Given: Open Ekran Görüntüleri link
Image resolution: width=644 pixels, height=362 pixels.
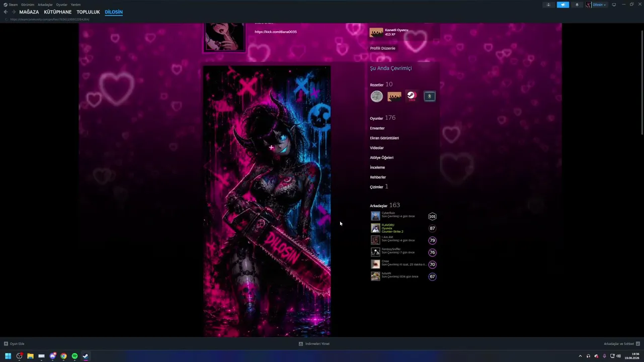Looking at the screenshot, I should (384, 138).
